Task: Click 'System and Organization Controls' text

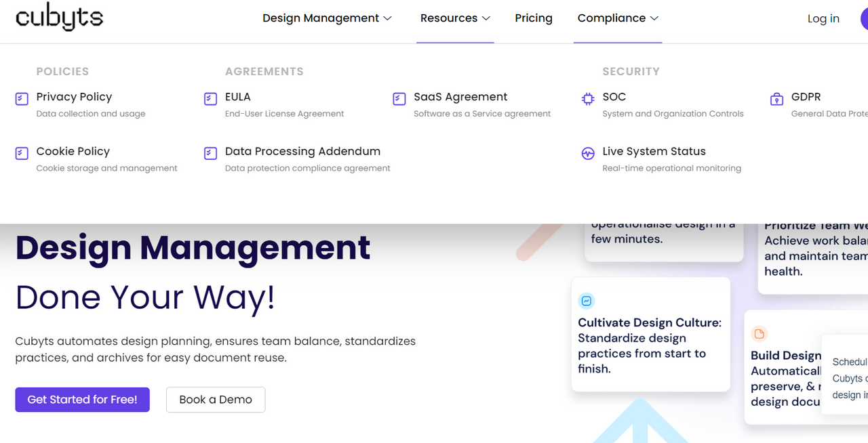Action: [673, 114]
